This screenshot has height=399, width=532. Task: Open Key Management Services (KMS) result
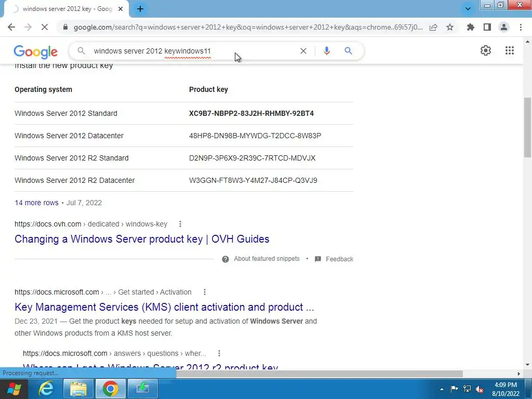(164, 307)
